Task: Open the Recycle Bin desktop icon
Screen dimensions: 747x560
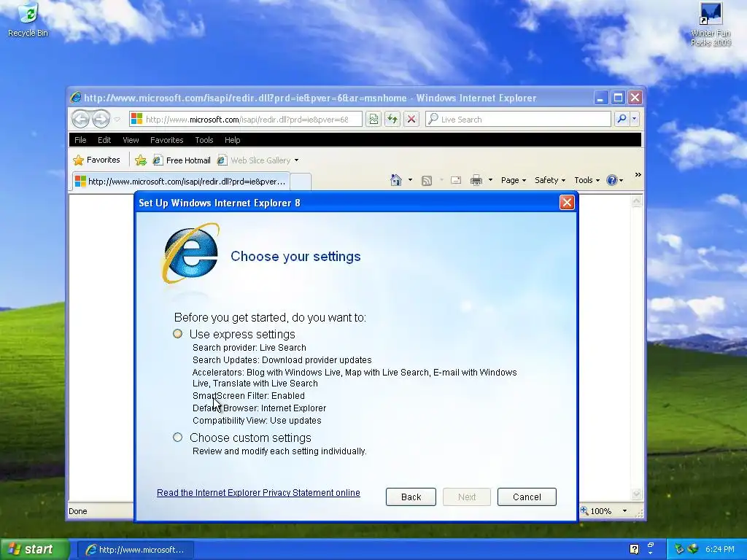Action: [28, 20]
